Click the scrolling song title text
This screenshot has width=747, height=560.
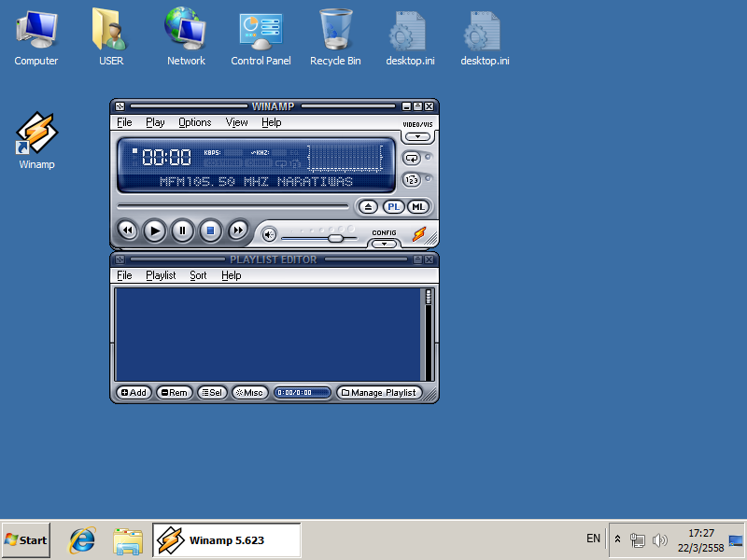coord(256,181)
